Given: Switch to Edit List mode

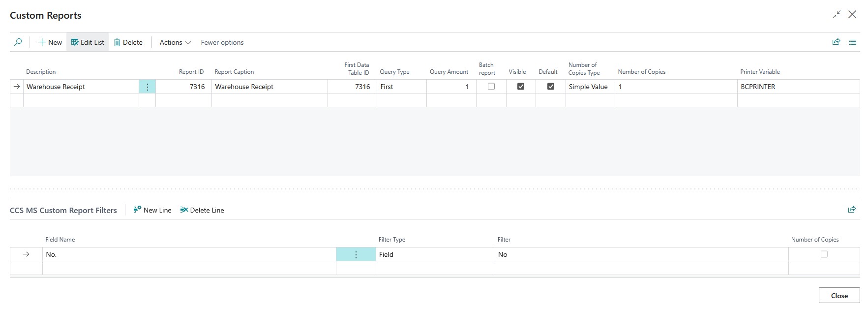Looking at the screenshot, I should [x=88, y=42].
